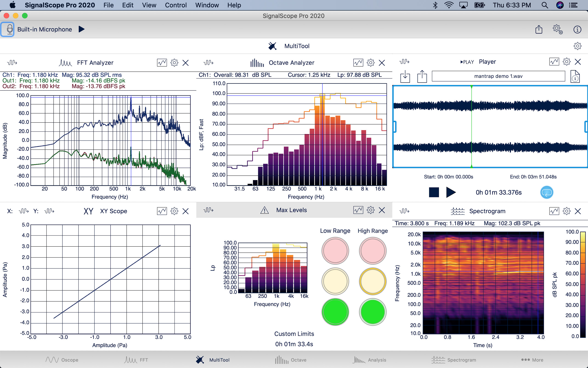Click the Low Range red indicator light
The width and height of the screenshot is (588, 368).
(x=335, y=251)
